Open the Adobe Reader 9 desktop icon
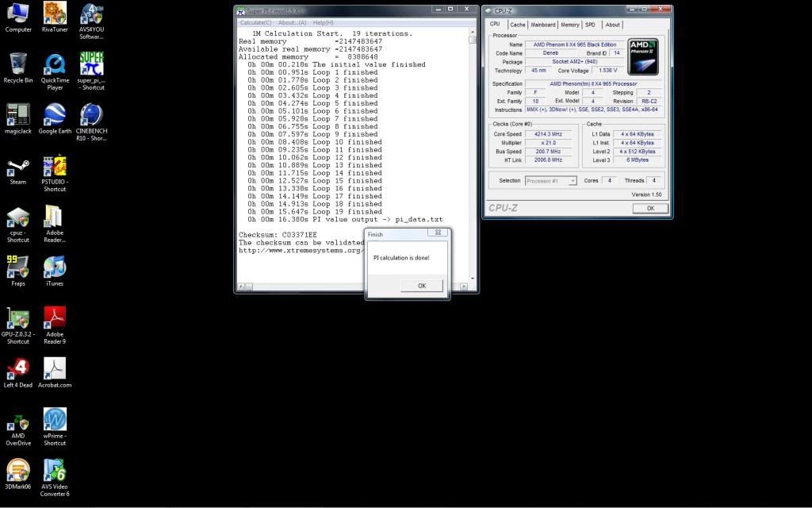This screenshot has height=508, width=812. tap(55, 326)
